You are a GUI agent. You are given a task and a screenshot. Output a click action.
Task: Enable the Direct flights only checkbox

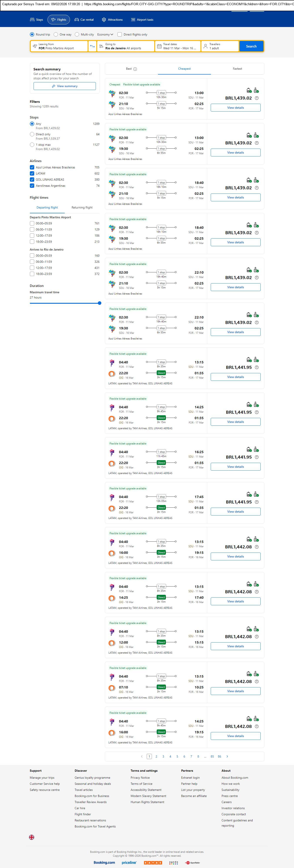point(119,34)
